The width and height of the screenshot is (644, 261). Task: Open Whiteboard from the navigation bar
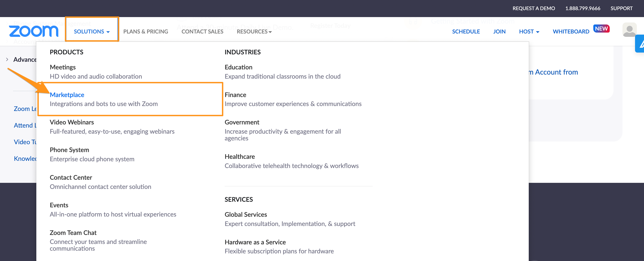point(571,32)
